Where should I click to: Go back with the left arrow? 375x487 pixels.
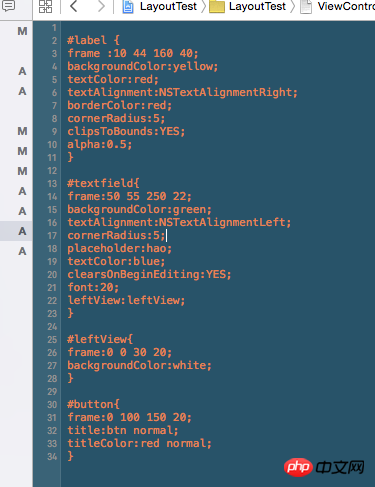[74, 6]
